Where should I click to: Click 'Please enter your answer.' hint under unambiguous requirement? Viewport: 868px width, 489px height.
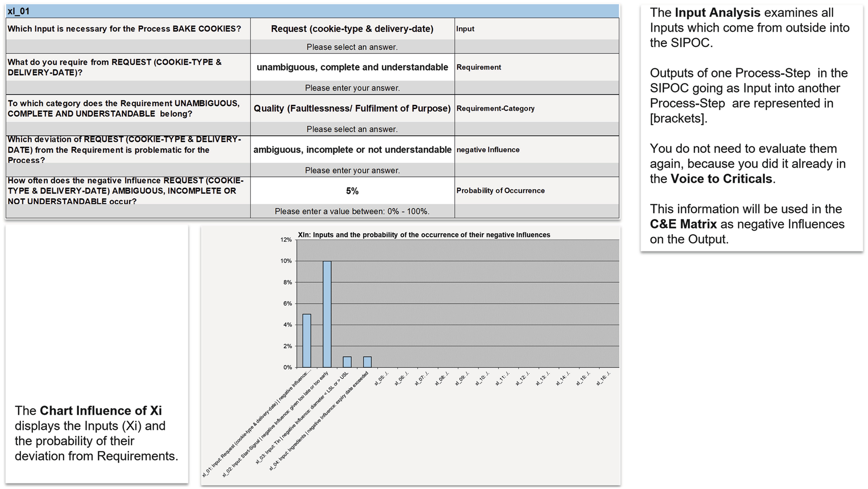point(352,88)
